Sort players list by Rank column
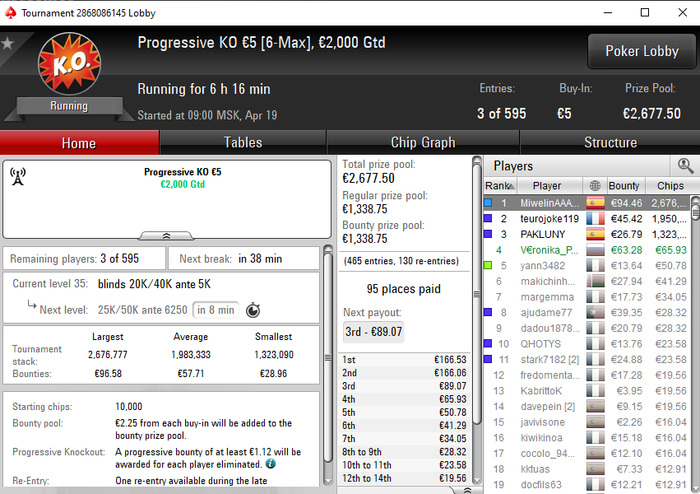Image resolution: width=700 pixels, height=494 pixels. coord(500,186)
